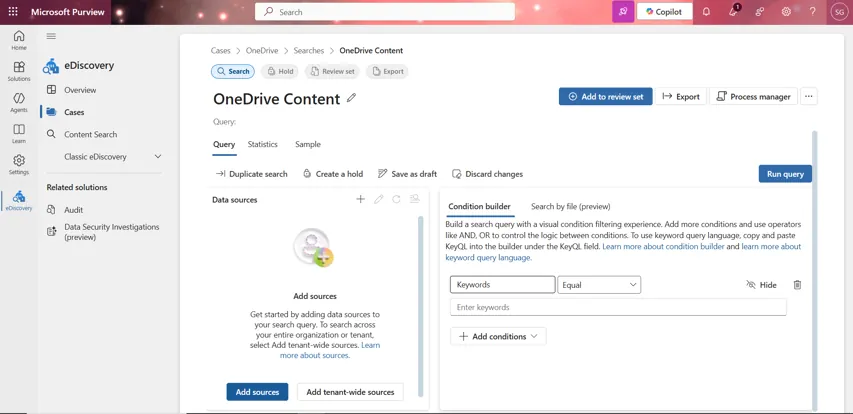
Task: Open the help question mark
Action: tap(812, 11)
